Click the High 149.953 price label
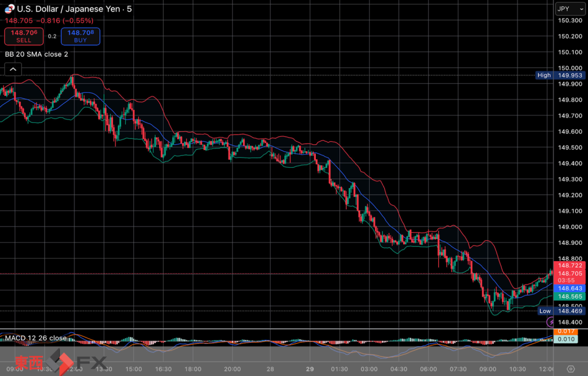 click(x=560, y=75)
